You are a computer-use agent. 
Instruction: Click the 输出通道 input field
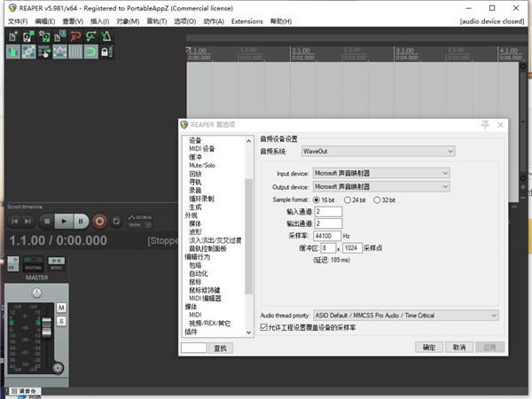pos(328,223)
